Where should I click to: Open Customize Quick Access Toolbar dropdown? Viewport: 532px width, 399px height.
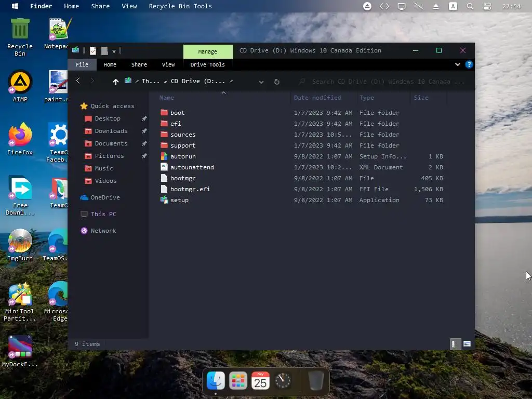coord(114,51)
